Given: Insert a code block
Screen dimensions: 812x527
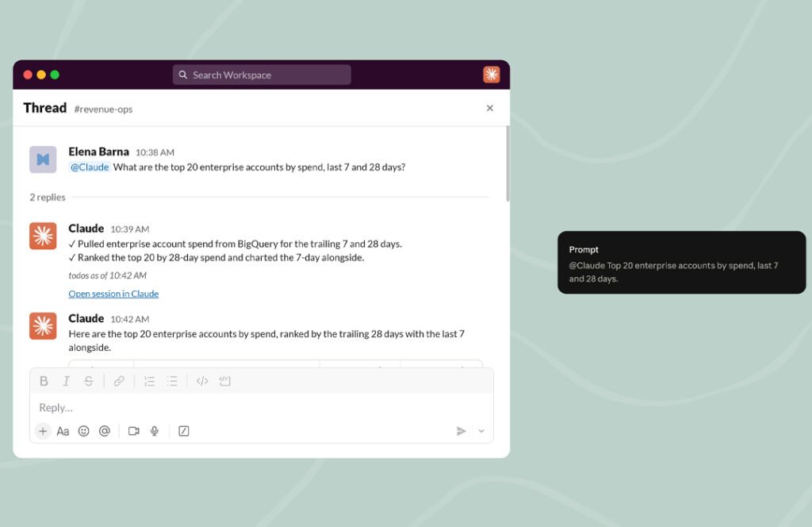Looking at the screenshot, I should pyautogui.click(x=224, y=382).
